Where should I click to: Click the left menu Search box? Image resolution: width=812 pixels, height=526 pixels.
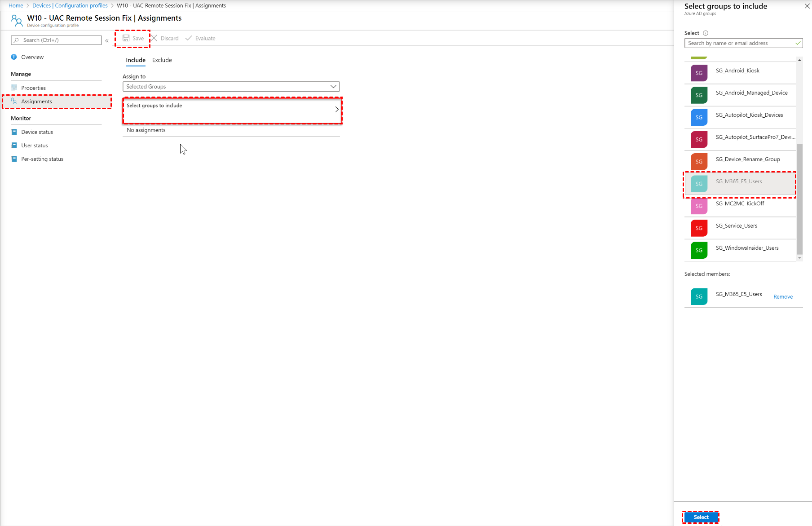pyautogui.click(x=56, y=40)
